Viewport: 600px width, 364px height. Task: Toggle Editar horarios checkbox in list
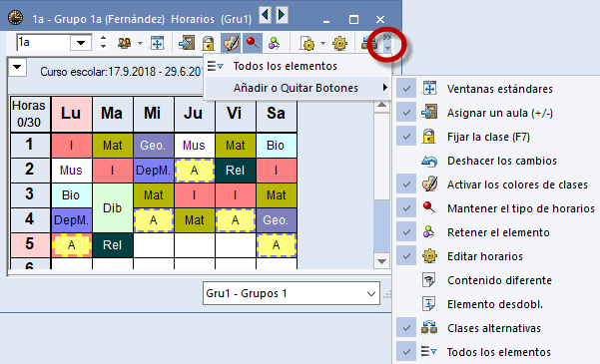pos(406,256)
